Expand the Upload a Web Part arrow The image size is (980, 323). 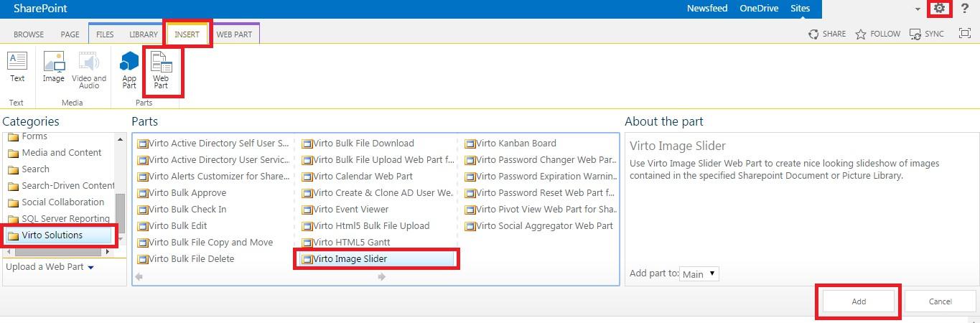click(90, 268)
